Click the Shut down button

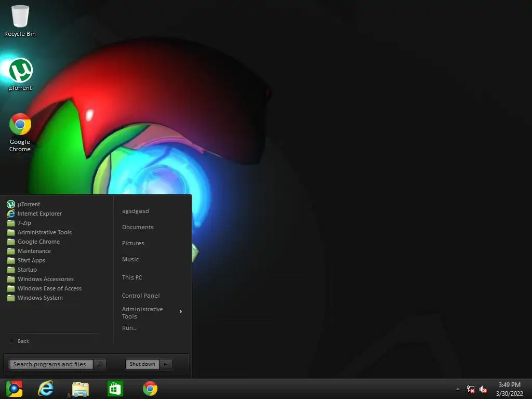142,364
